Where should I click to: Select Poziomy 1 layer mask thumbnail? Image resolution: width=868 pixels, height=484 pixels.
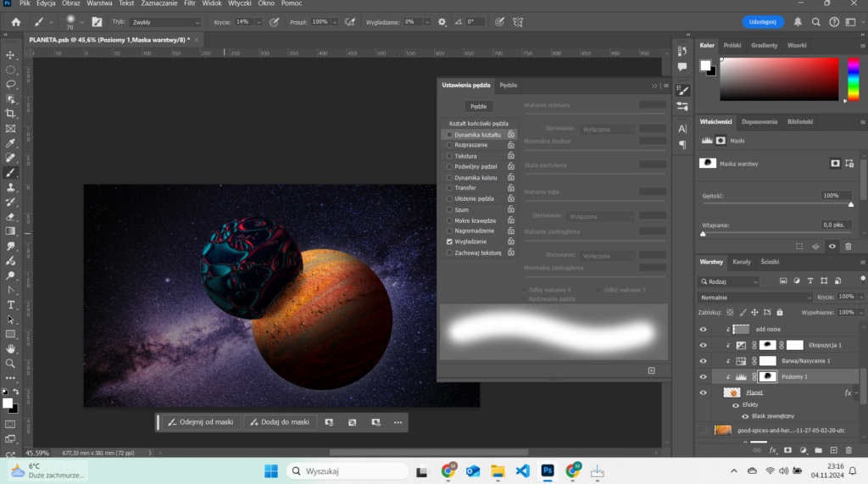[x=767, y=377]
